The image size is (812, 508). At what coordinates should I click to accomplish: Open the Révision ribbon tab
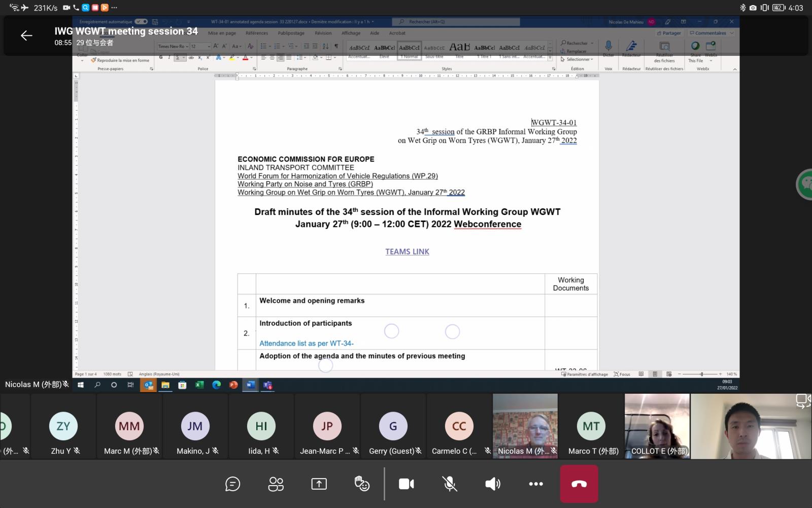coord(323,33)
